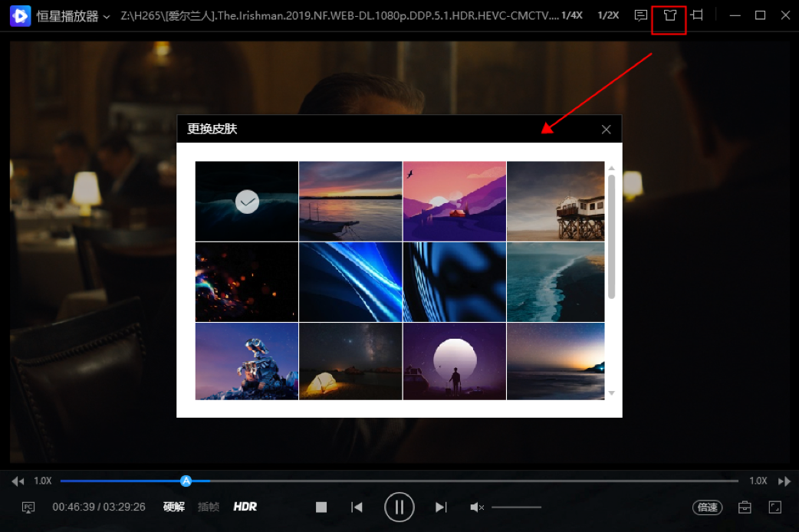Screen dimensions: 799x532
Task: Skip to the next video
Action: [441, 507]
